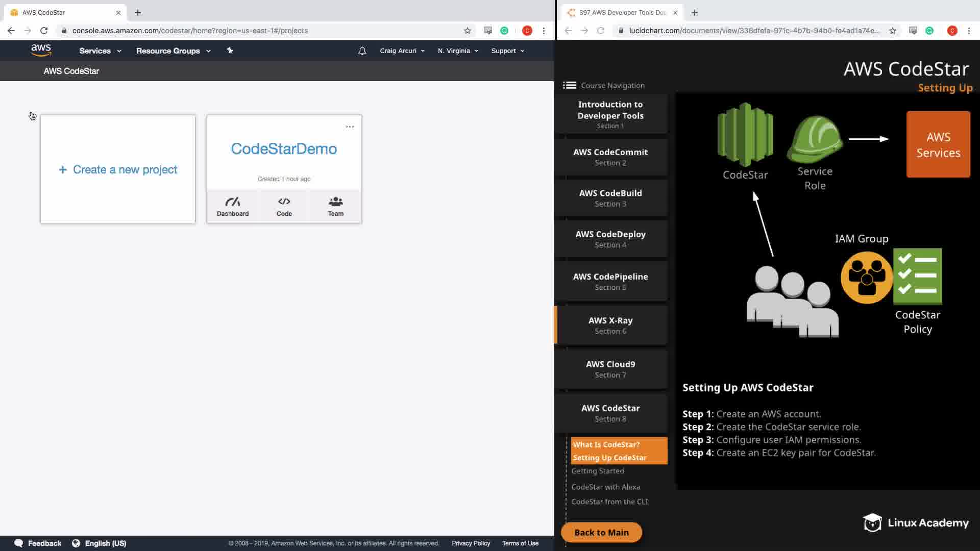
Task: Select the Getting Started lesson
Action: click(x=598, y=471)
